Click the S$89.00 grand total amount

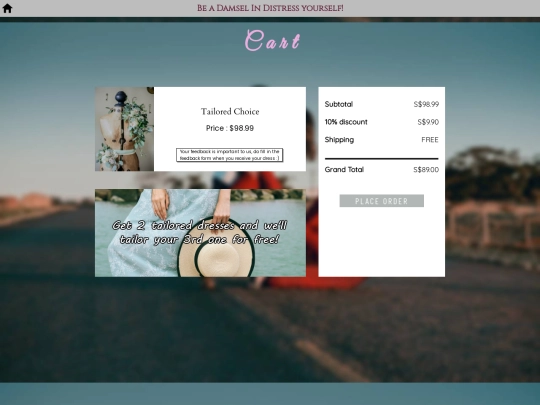426,169
